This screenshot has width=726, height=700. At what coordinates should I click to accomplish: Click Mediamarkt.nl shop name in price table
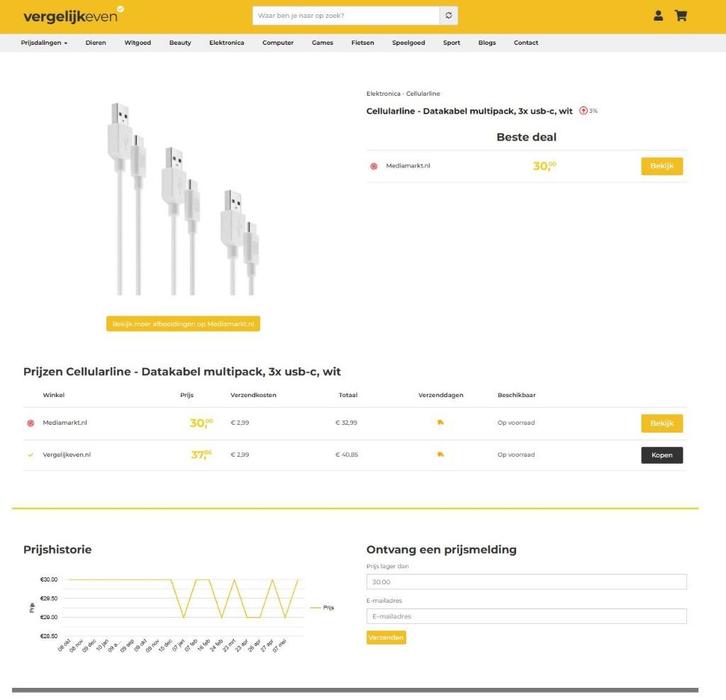click(x=65, y=423)
